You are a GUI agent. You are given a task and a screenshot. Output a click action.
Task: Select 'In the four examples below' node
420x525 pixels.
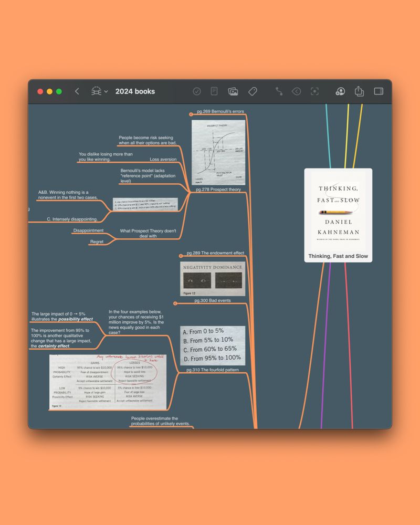(x=136, y=322)
